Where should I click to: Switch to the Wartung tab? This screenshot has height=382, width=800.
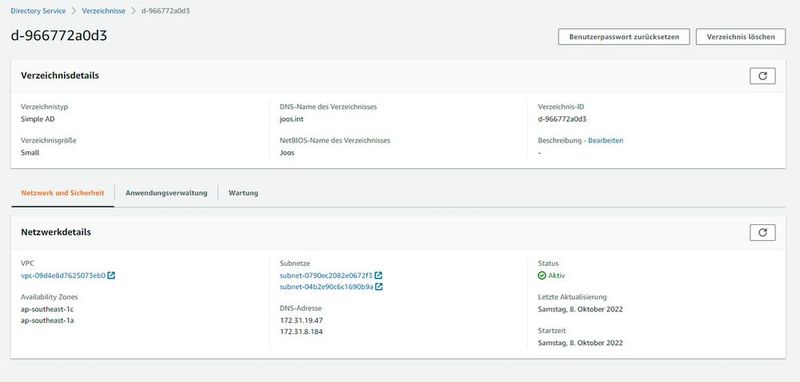(x=243, y=193)
